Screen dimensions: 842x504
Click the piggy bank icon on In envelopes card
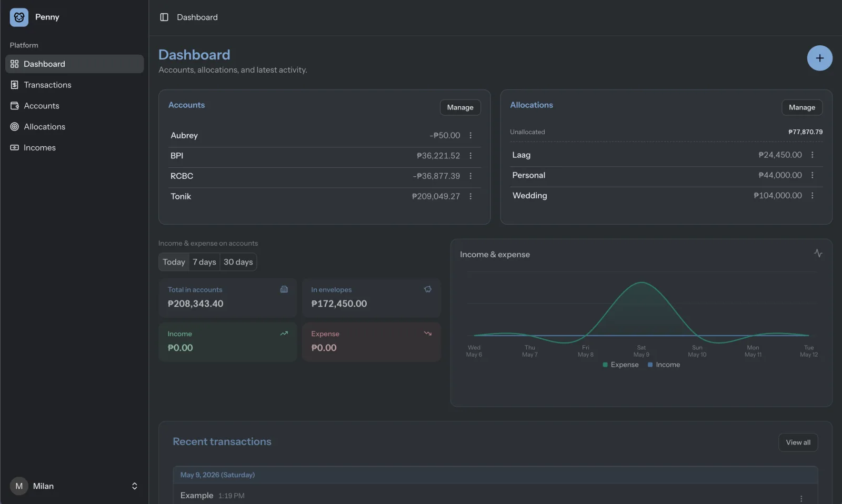[428, 289]
